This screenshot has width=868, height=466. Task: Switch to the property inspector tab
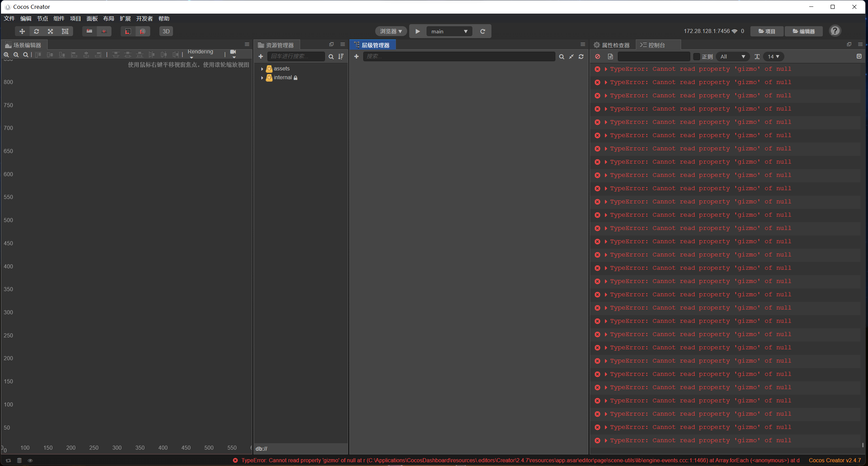coord(612,45)
